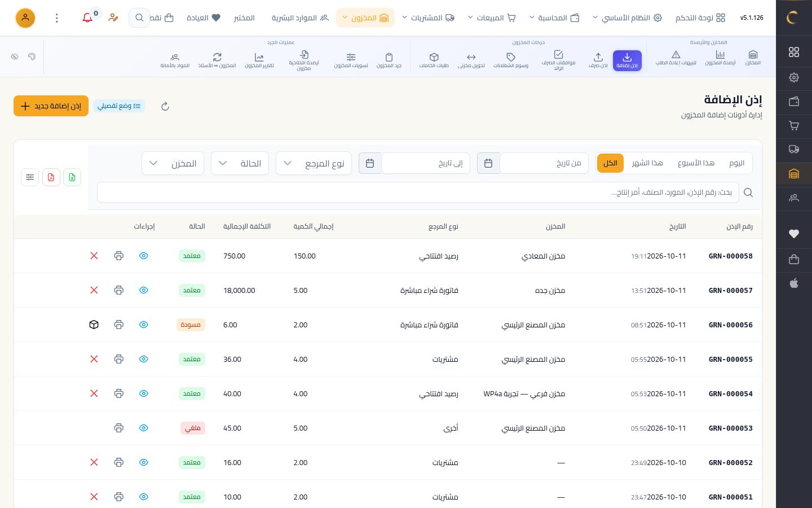Expand النظام الأساسي top menu
Image resolution: width=812 pixels, height=508 pixels.
pos(627,18)
